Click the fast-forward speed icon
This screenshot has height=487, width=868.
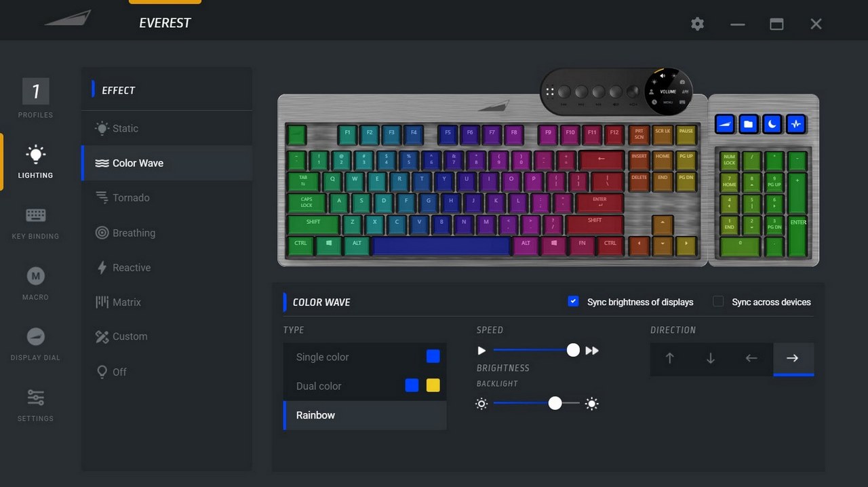click(x=592, y=351)
